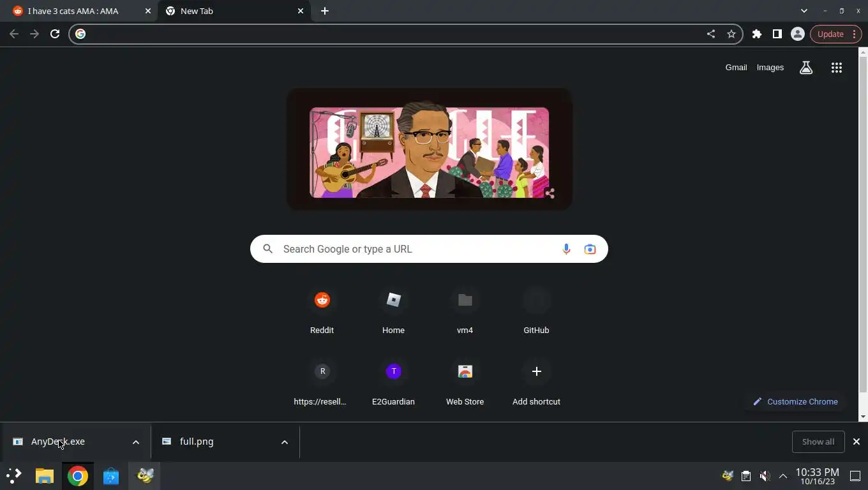
Task: Open the downloaded AnyDesk.exe file
Action: (57, 442)
